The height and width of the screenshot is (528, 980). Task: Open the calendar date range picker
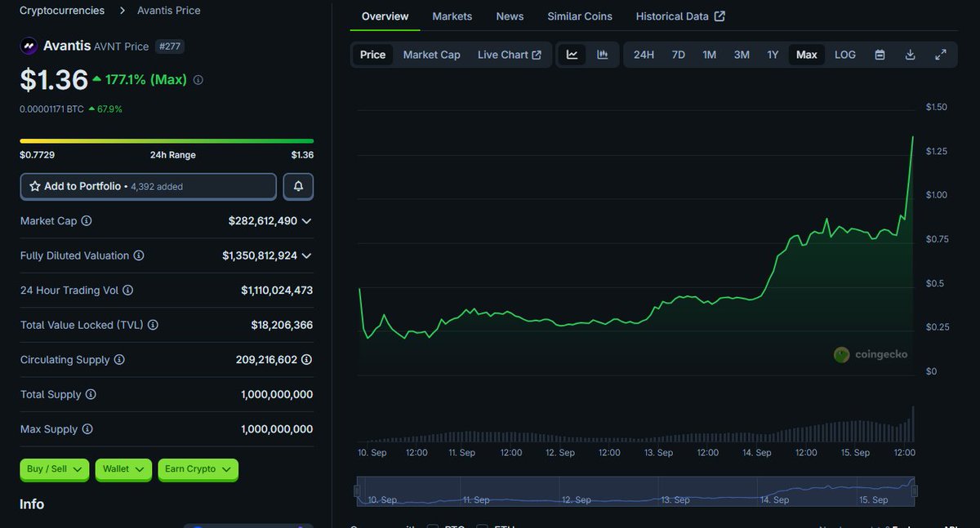click(880, 55)
